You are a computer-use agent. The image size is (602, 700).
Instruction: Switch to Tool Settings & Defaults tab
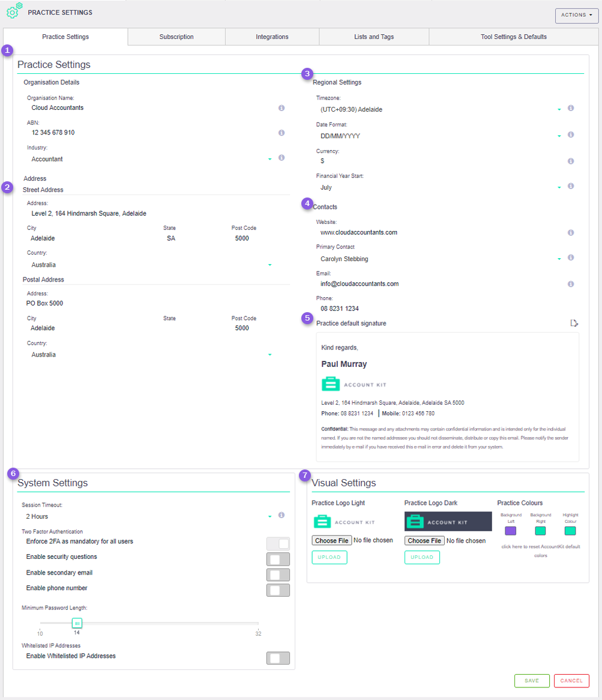tap(514, 37)
